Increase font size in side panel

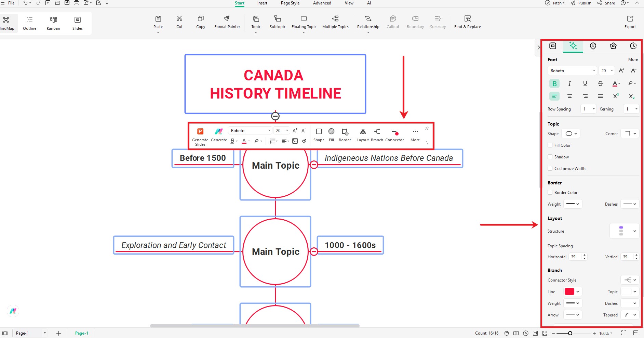click(x=621, y=70)
